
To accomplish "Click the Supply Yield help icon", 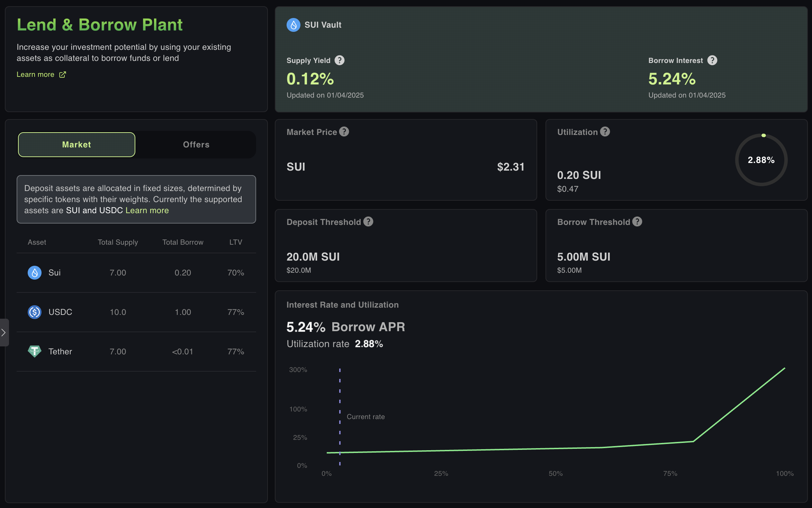I will click(340, 61).
